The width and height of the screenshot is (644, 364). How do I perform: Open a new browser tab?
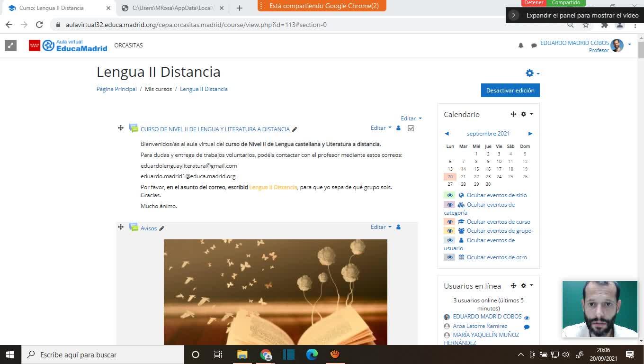click(x=240, y=8)
